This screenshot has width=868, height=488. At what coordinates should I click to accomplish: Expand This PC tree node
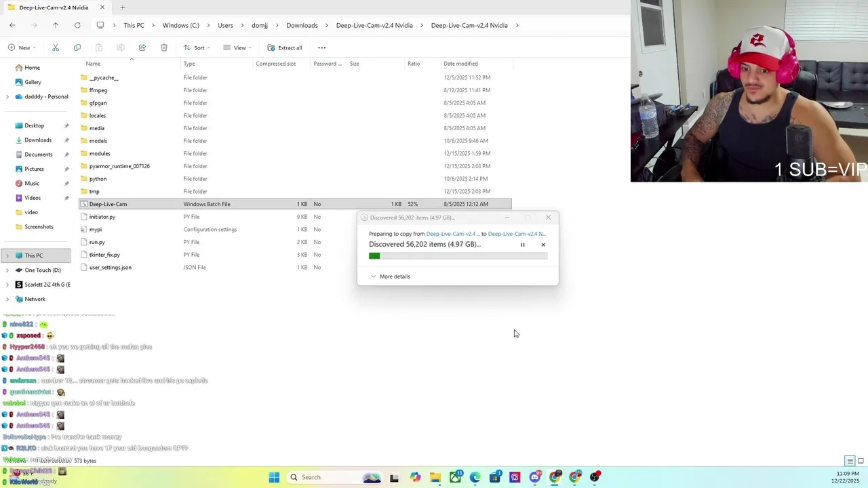(7, 256)
